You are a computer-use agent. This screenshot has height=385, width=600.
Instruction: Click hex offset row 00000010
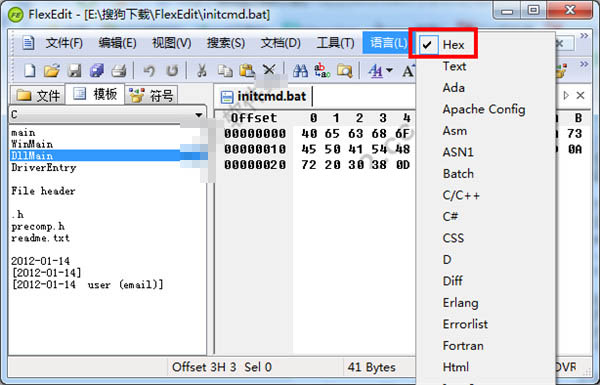point(255,149)
